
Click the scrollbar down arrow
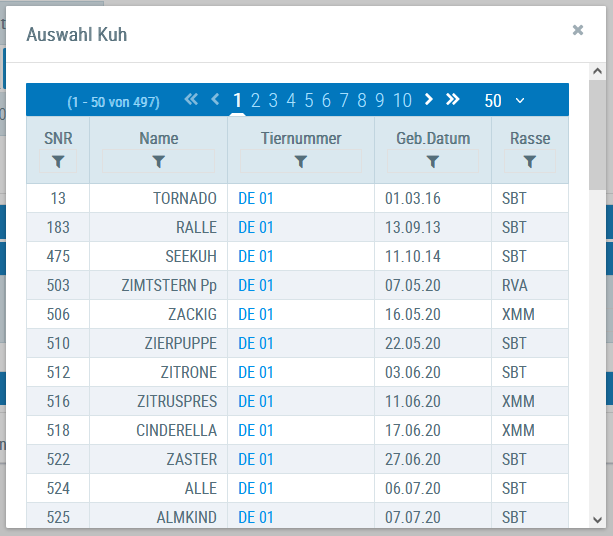(x=597, y=519)
